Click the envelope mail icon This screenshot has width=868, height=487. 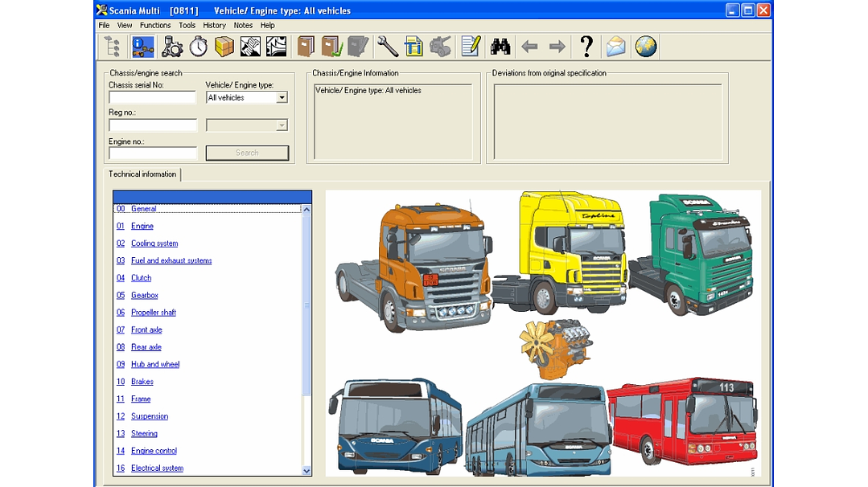[616, 47]
